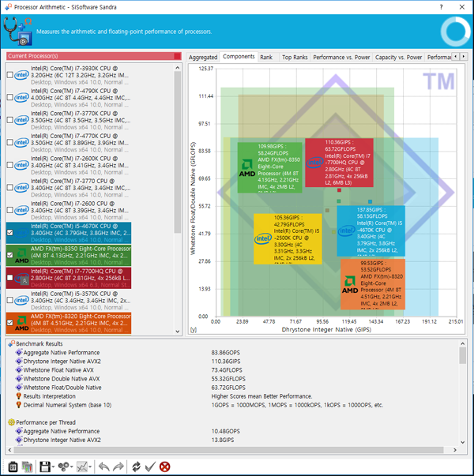Select the Dhrystone Integer Native AVX2 110.36GIPS row
Image resolution: width=474 pixels, height=476 pixels.
[232, 362]
